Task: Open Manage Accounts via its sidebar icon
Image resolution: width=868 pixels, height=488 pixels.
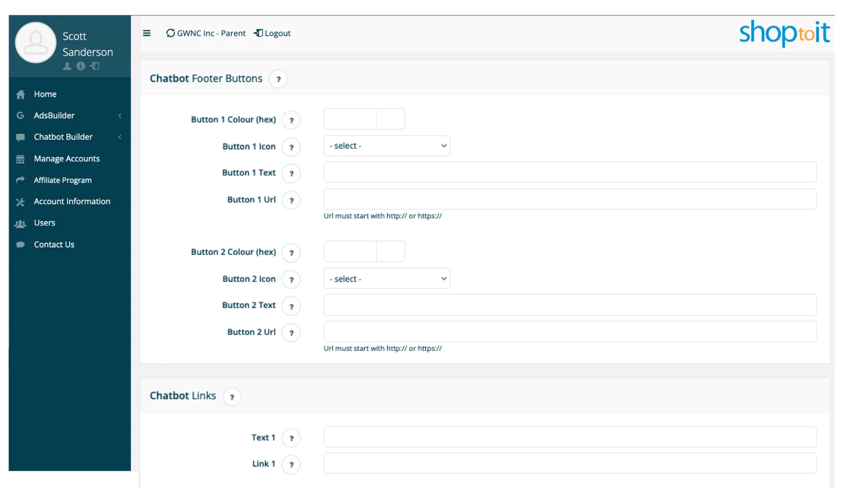Action: coord(20,159)
